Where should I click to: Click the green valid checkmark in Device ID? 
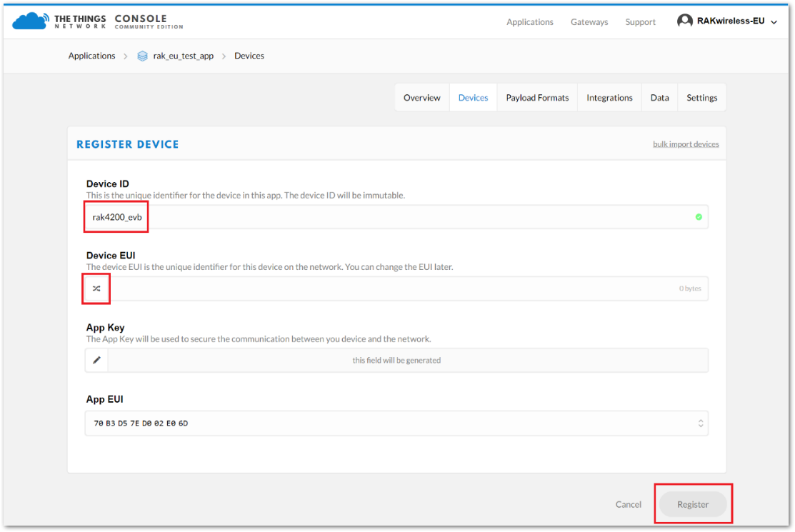click(699, 217)
